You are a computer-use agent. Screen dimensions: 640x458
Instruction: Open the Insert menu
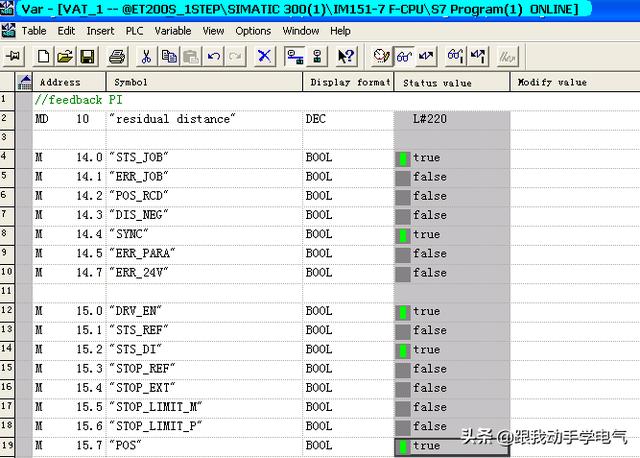[100, 31]
